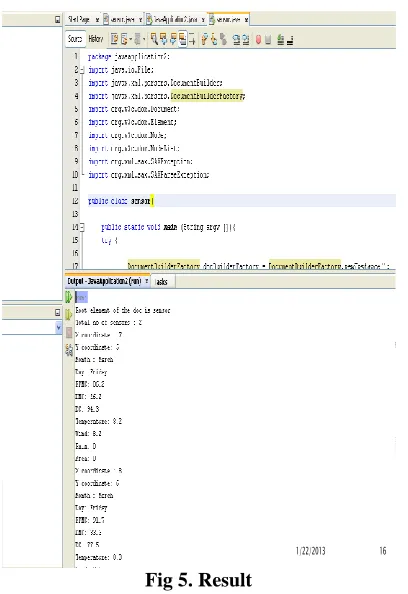
Task: Collapse the import block fold at line 2
Action: (82, 70)
